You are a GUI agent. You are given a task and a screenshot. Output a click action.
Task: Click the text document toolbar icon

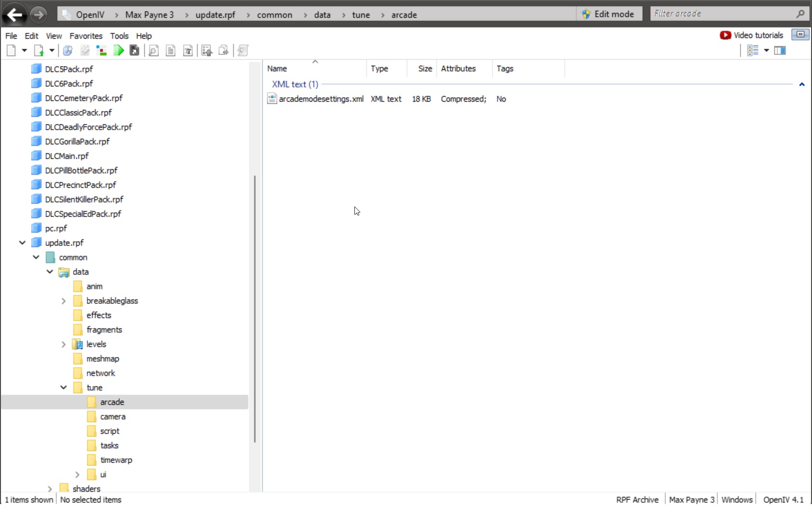pyautogui.click(x=170, y=50)
